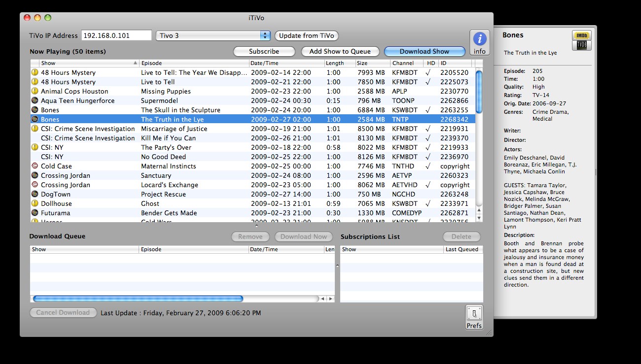The image size is (641, 364).
Task: Select Bones The Truth in the Lye row
Action: (x=252, y=119)
